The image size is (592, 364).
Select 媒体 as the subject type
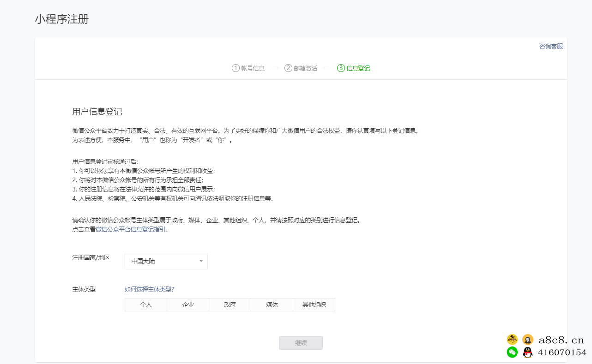(x=272, y=304)
